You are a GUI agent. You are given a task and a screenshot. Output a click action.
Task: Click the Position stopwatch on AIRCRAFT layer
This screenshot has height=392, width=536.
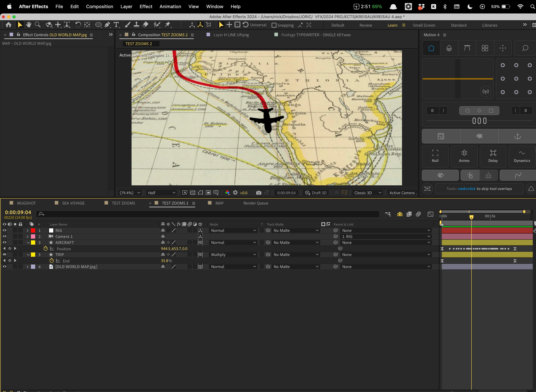[x=46, y=249]
